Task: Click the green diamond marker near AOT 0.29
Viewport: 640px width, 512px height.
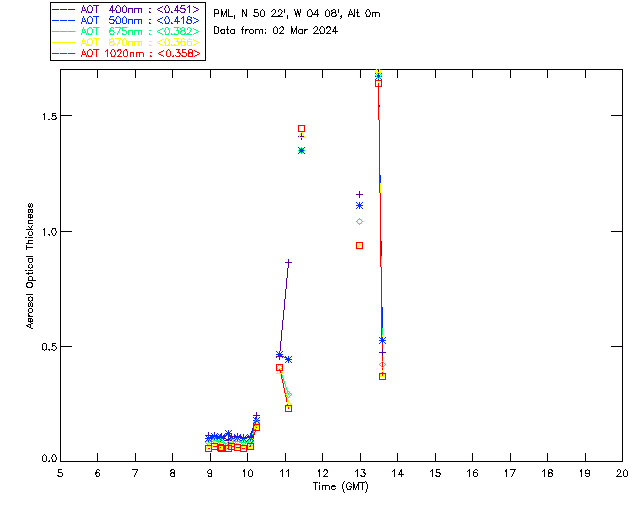Action: point(289,394)
